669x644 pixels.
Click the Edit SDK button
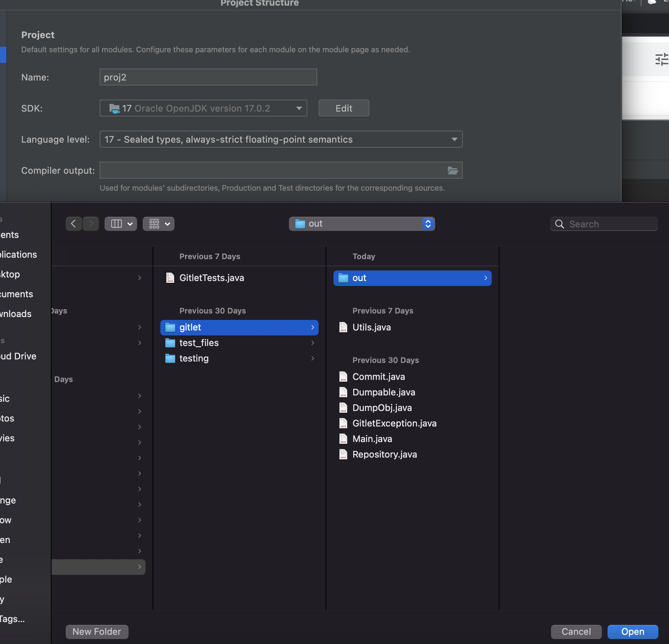(344, 108)
